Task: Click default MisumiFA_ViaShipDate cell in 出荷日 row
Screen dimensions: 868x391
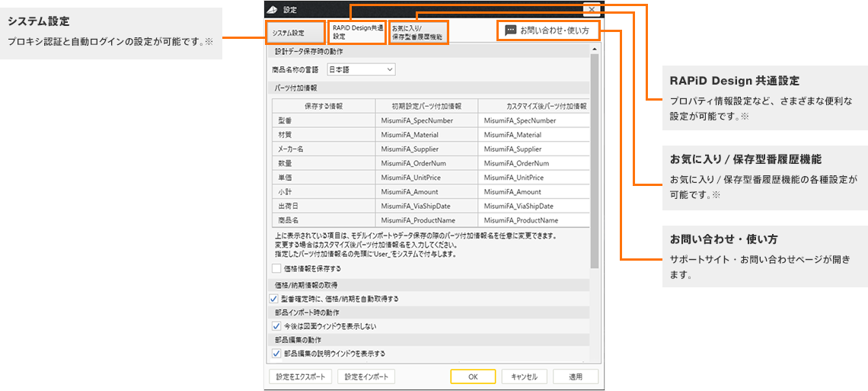Action: click(x=426, y=206)
